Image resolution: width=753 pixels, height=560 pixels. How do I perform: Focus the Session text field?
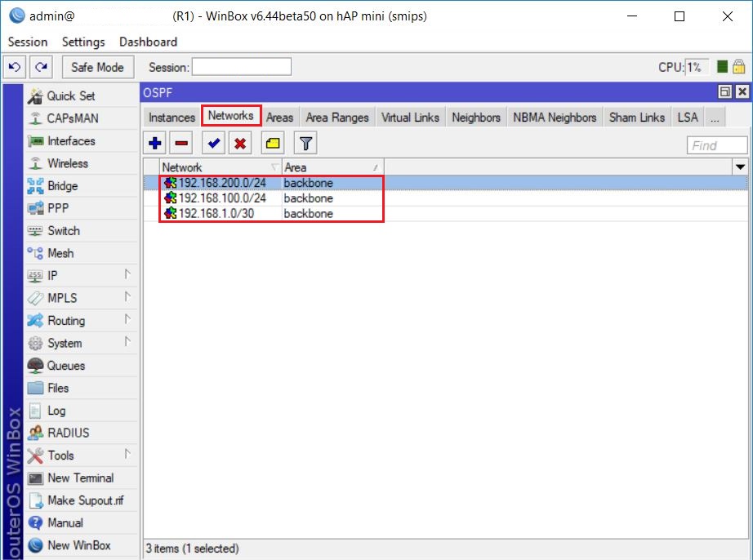pos(242,67)
